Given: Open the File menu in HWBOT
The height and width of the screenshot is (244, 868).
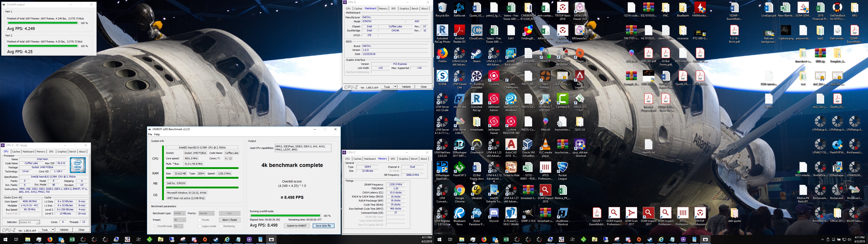Looking at the screenshot, I should (x=150, y=134).
